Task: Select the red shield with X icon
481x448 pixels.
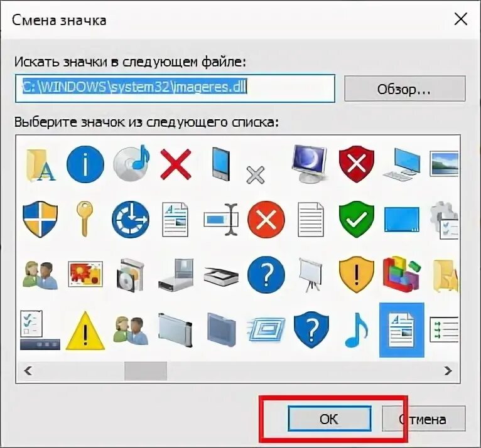Action: pyautogui.click(x=357, y=164)
